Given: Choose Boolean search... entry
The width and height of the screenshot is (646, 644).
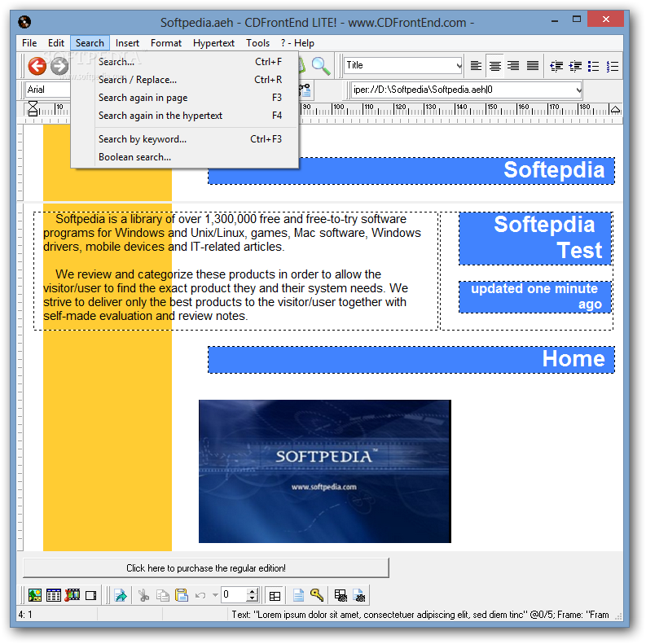Looking at the screenshot, I should point(185,157).
